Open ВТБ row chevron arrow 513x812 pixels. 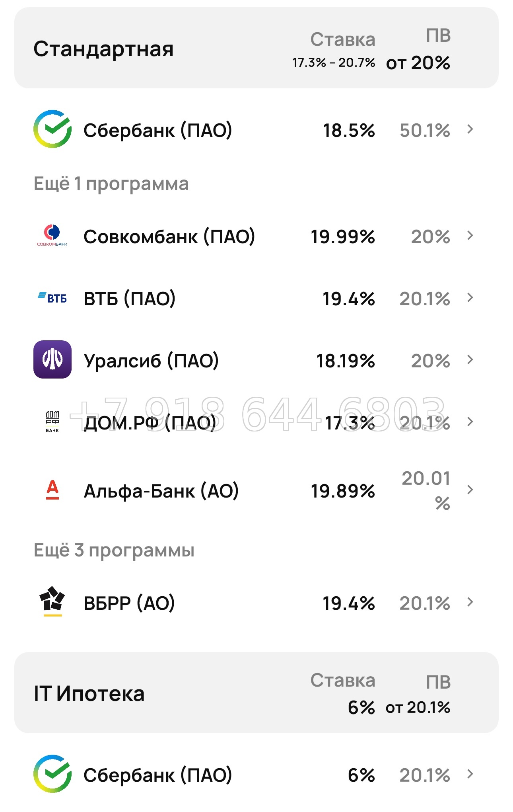pyautogui.click(x=470, y=298)
